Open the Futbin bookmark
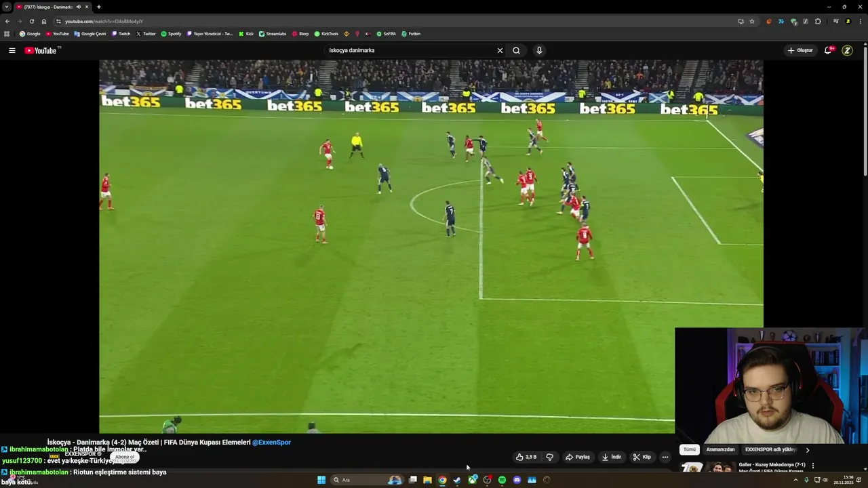This screenshot has width=868, height=488. [x=411, y=33]
